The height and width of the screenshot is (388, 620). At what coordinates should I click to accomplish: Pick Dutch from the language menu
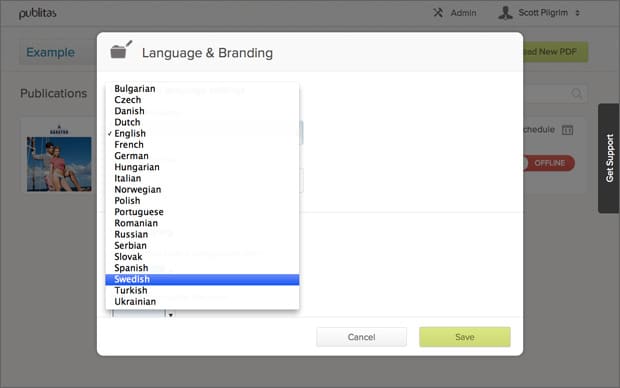coord(202,122)
